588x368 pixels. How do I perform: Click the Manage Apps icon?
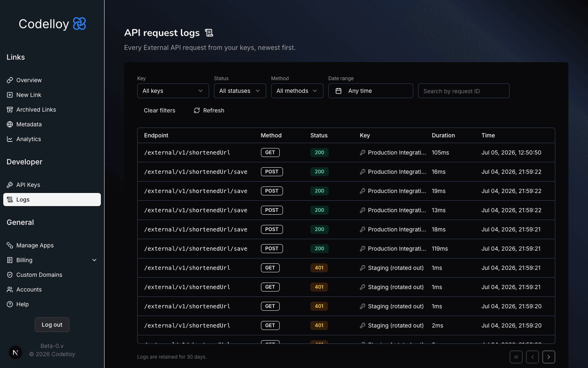[10, 245]
